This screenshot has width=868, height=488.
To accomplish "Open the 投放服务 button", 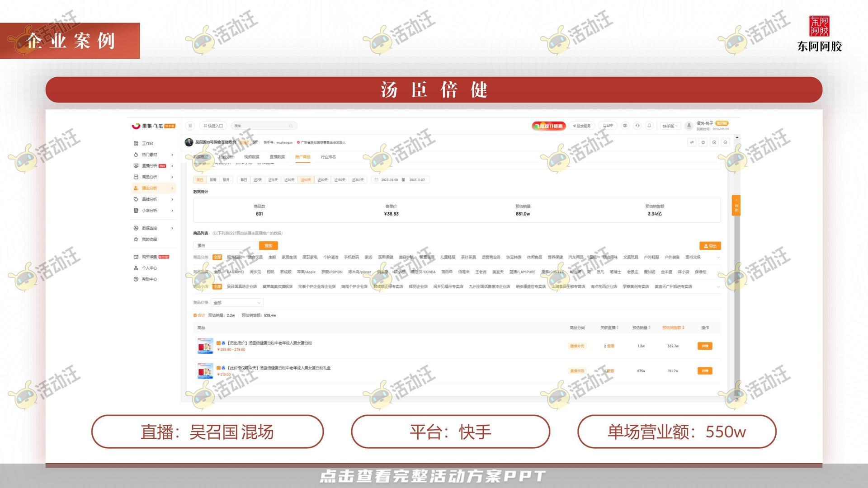I will click(582, 126).
